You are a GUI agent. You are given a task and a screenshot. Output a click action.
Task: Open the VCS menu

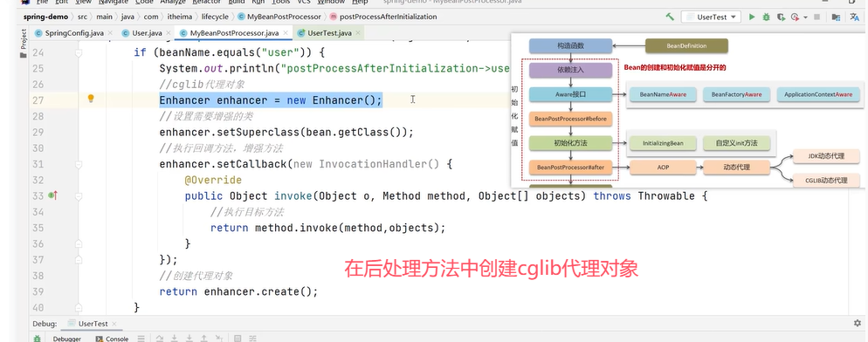304,3
